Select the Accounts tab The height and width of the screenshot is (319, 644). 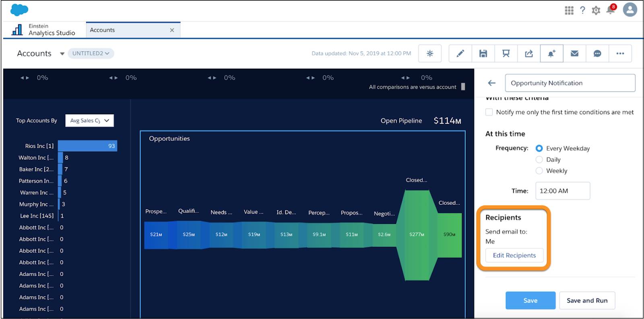[x=133, y=30]
